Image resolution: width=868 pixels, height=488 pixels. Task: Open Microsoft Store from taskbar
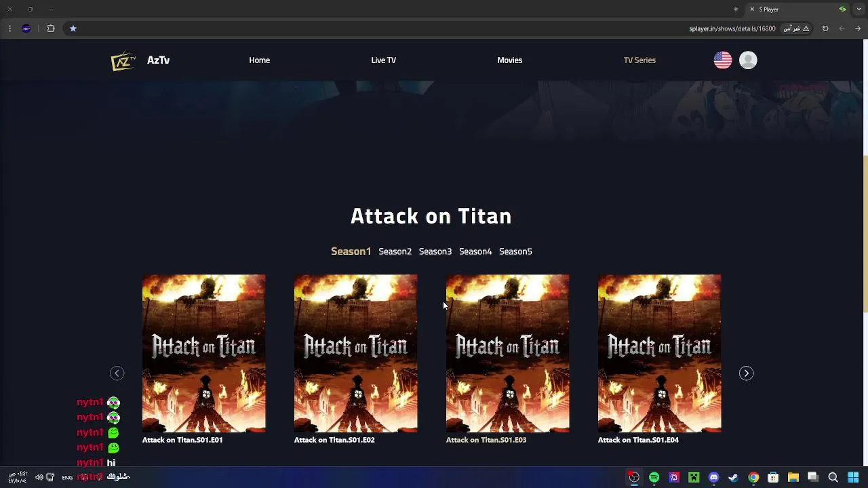[x=773, y=477]
